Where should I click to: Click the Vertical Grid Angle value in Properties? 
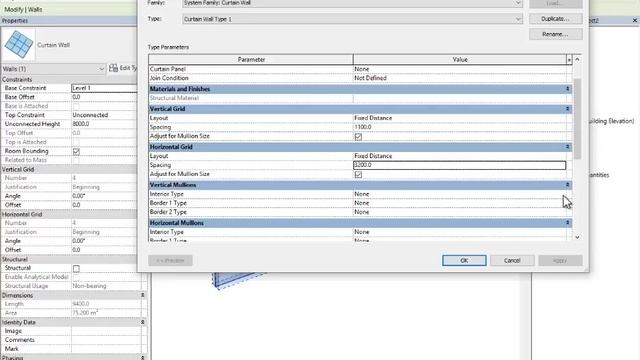[104, 196]
